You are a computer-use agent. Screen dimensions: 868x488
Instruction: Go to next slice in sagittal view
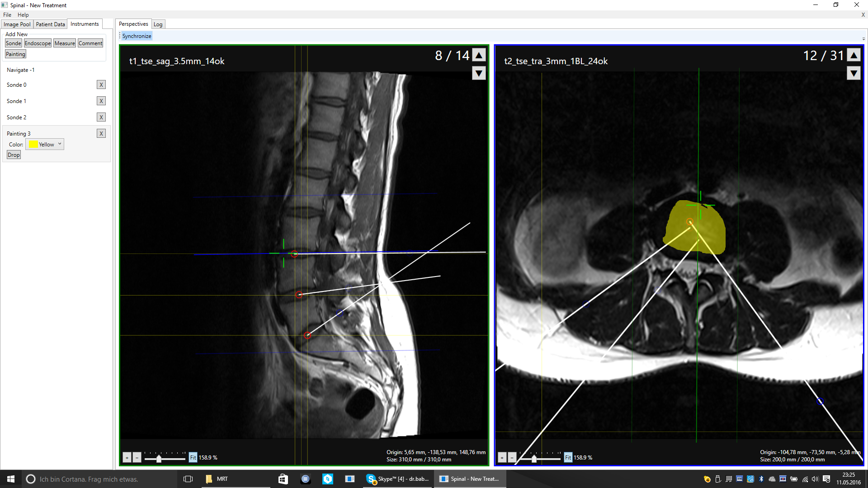[x=479, y=73]
